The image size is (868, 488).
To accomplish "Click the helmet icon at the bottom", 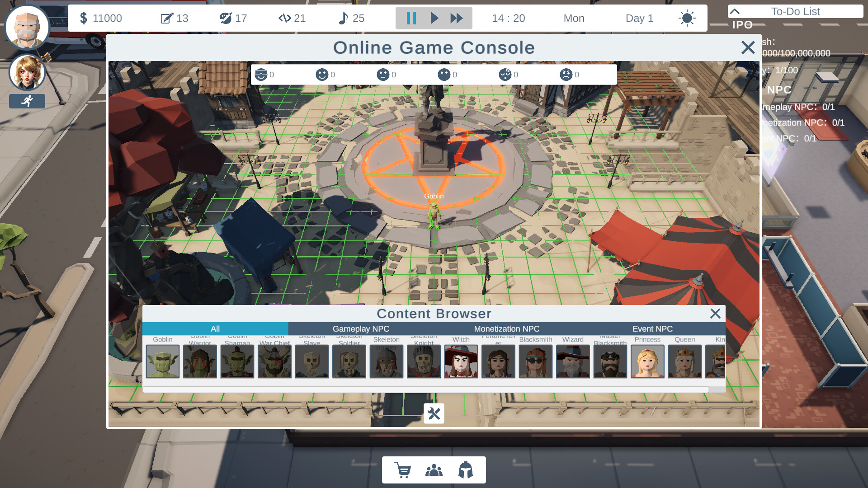I will (467, 469).
